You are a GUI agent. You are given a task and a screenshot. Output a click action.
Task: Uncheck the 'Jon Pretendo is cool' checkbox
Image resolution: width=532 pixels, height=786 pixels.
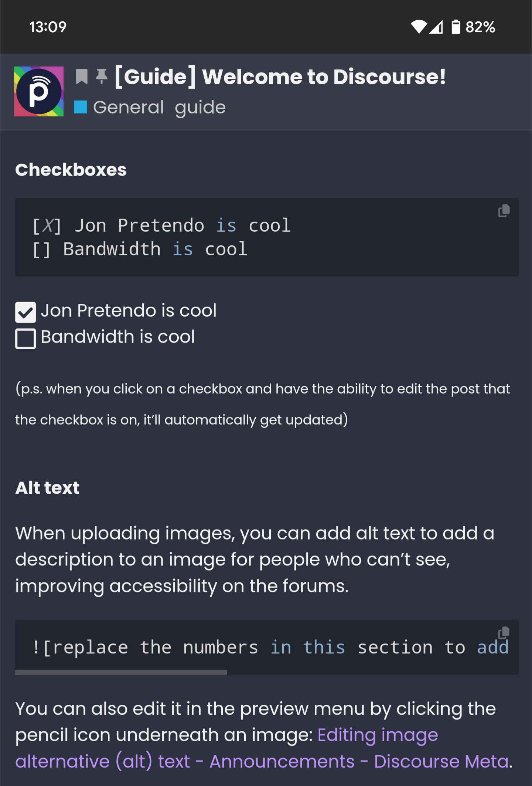25,312
